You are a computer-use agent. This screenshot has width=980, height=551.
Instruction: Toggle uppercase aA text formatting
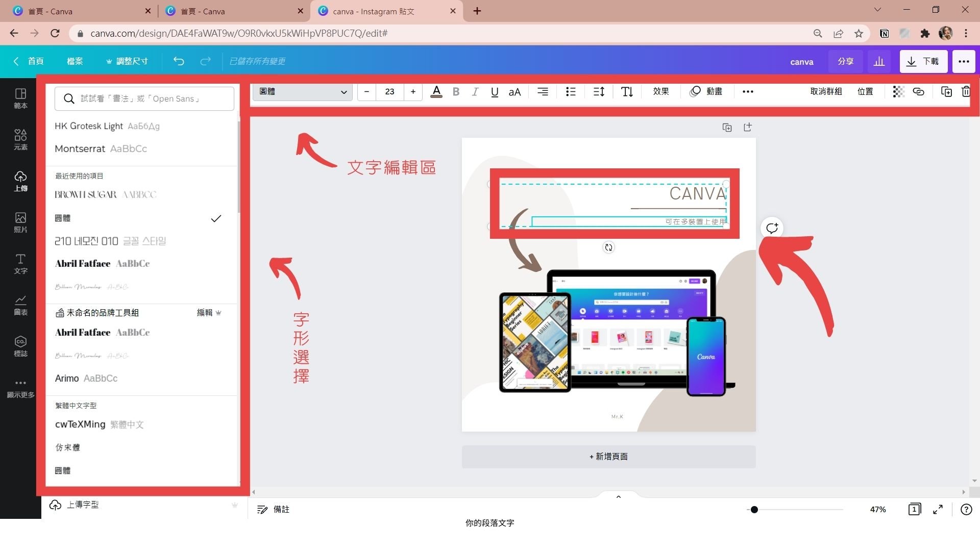tap(514, 92)
